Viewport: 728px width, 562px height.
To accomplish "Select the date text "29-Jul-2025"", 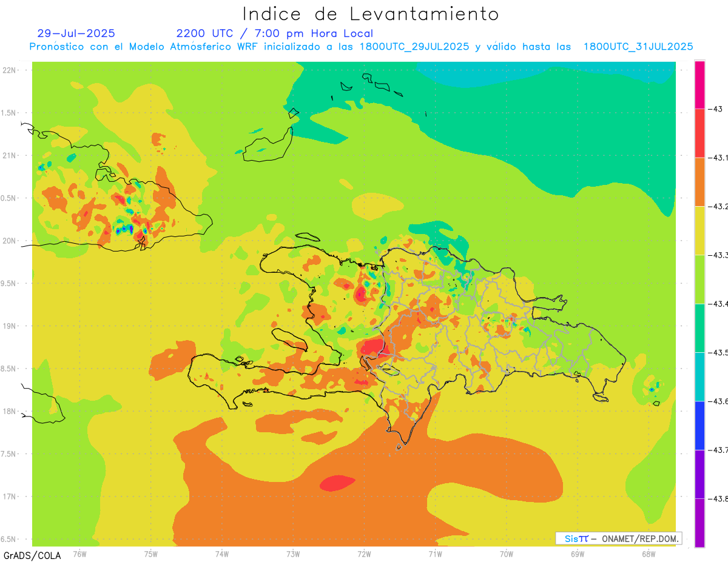I will 76,33.
